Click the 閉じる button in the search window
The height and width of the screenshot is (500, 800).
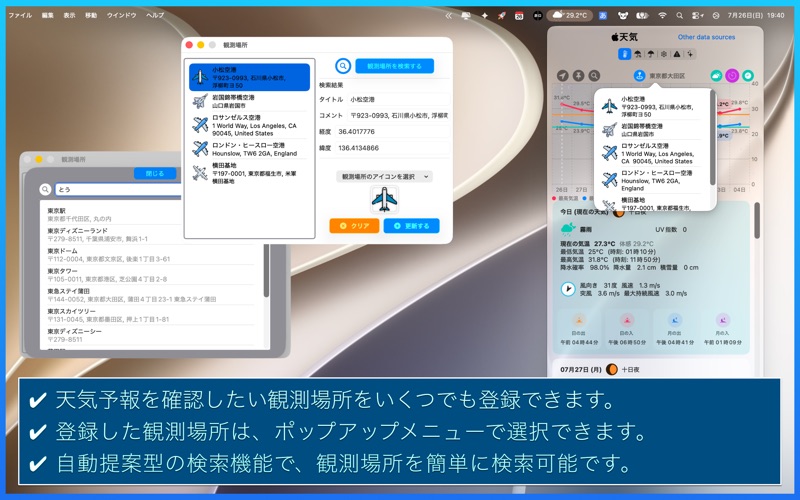pyautogui.click(x=155, y=173)
